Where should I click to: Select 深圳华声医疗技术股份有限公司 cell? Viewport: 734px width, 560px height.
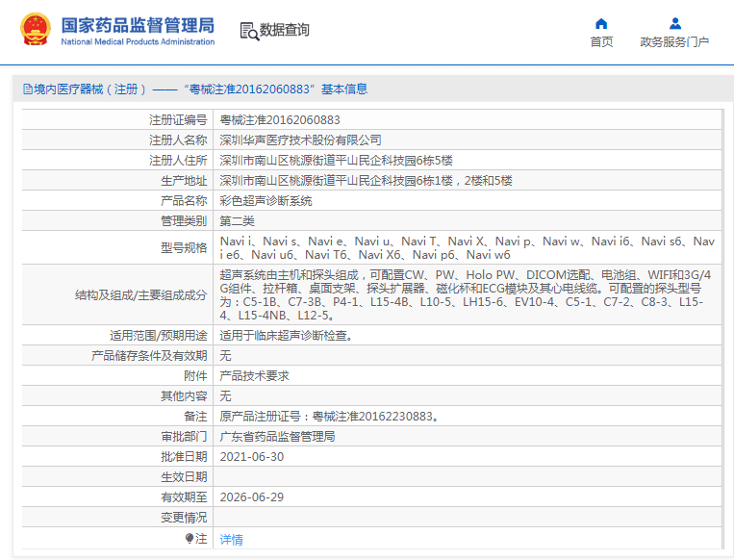[468, 140]
